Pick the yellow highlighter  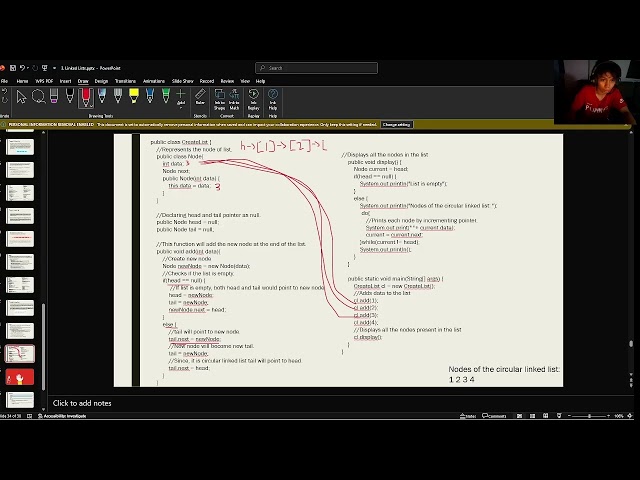click(134, 96)
